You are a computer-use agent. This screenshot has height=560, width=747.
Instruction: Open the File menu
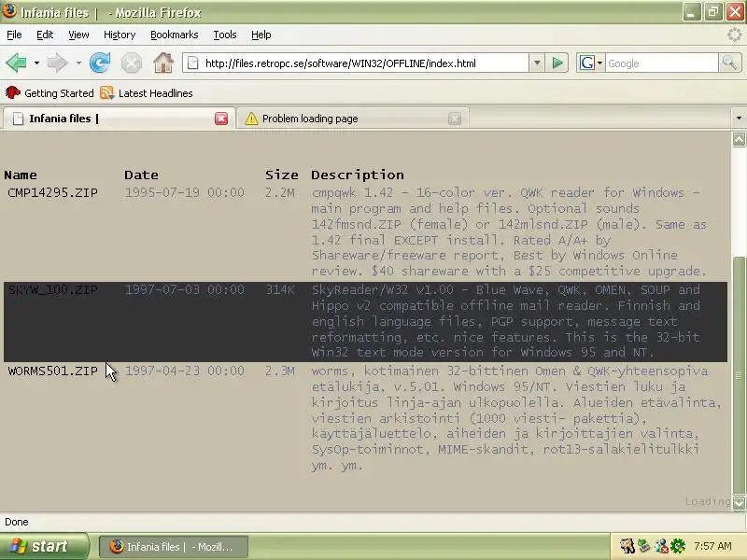pos(14,35)
